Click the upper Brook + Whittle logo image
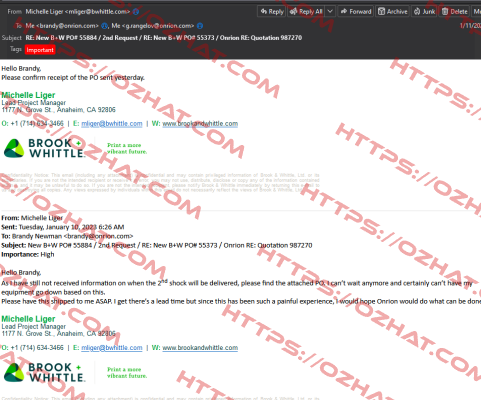The height and width of the screenshot is (400, 481). tap(44, 148)
